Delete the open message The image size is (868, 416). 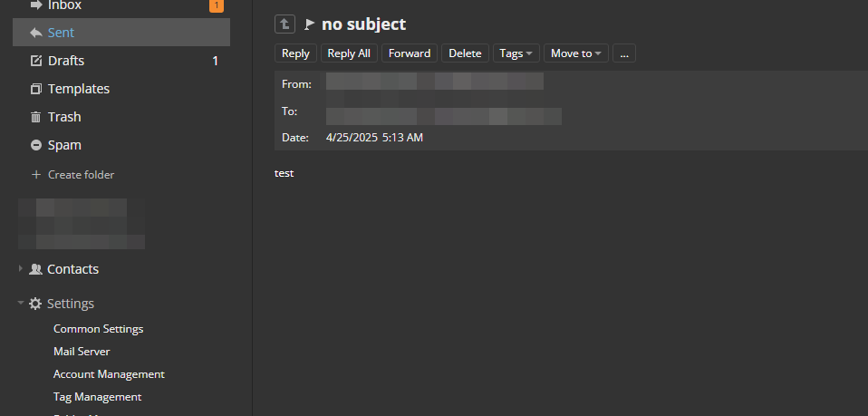point(465,53)
